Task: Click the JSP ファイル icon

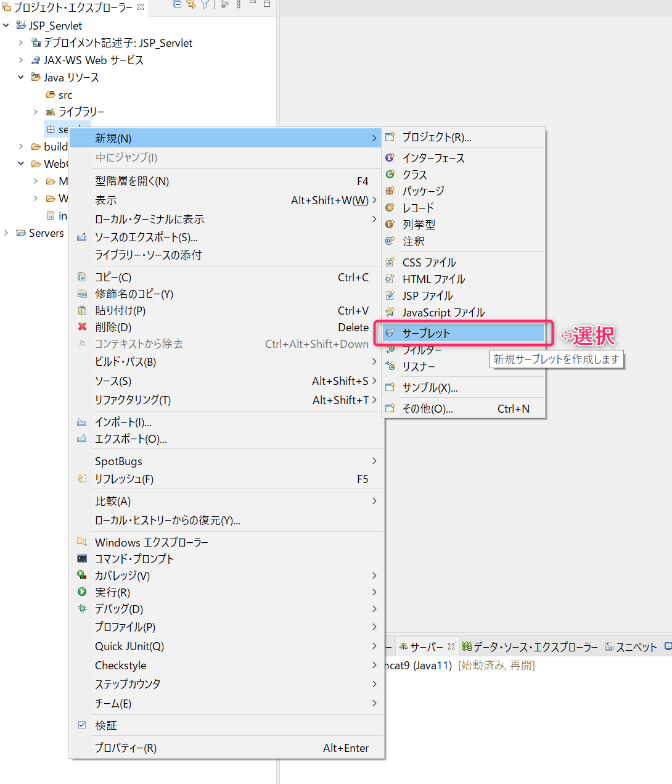Action: [390, 295]
